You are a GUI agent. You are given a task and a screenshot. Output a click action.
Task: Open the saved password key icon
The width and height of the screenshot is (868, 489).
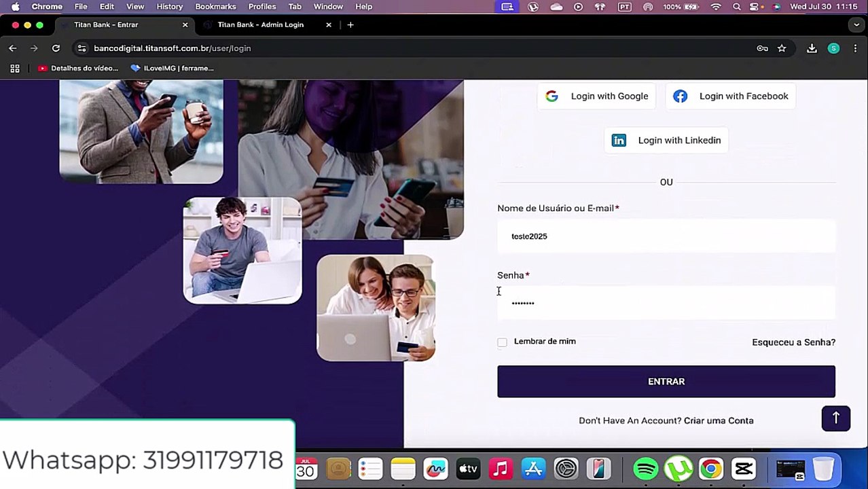tap(762, 48)
